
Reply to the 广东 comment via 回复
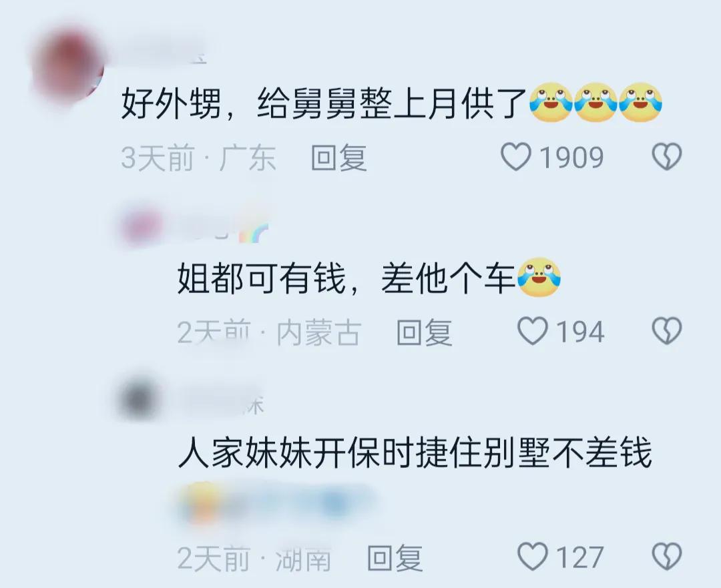339,158
